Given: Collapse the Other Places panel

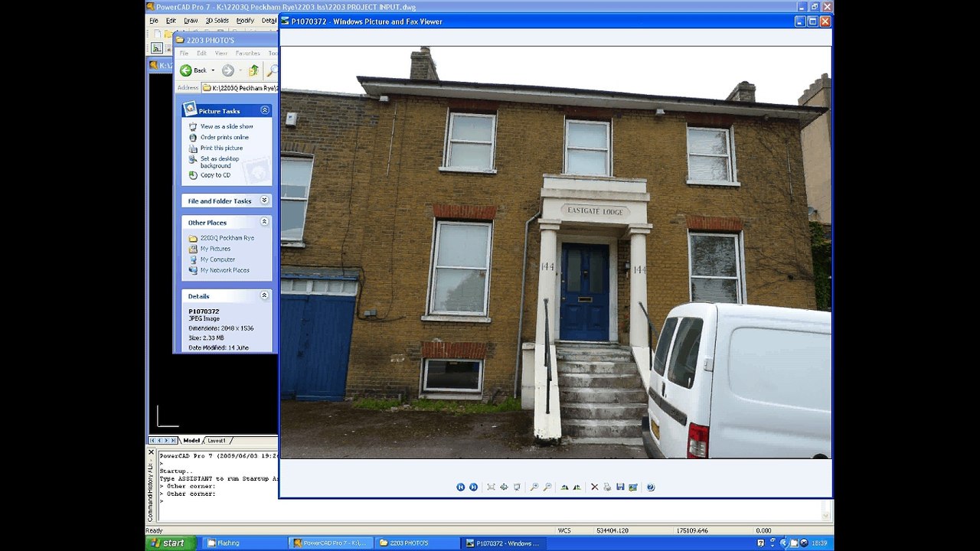Looking at the screenshot, I should [x=265, y=222].
